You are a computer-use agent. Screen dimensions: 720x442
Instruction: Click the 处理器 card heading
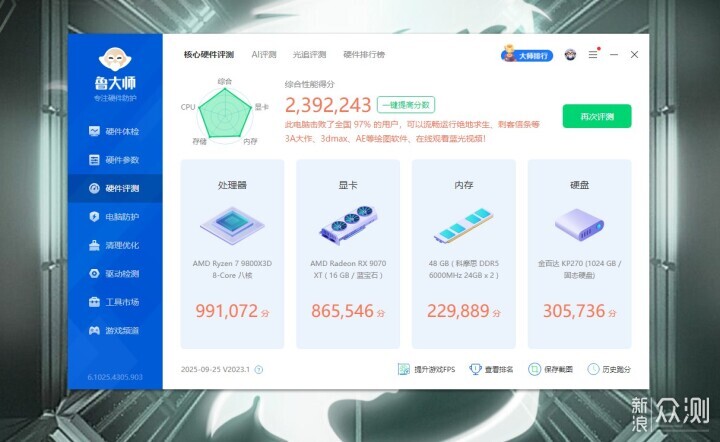(232, 185)
